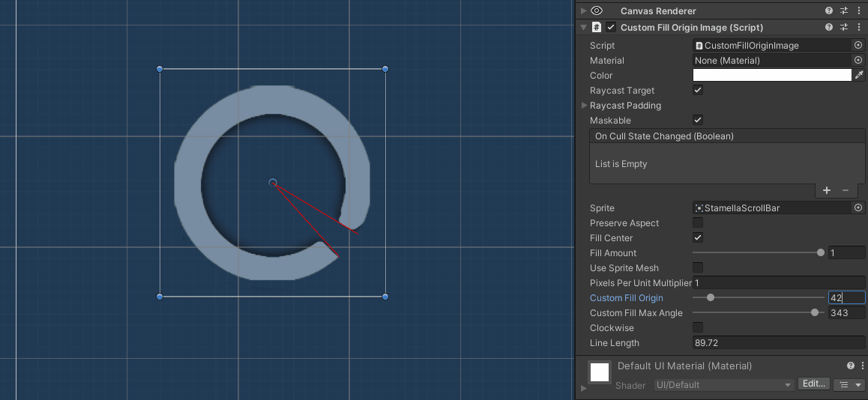Enable the Clockwise checkbox
Screen dimensions: 868x400
(698, 327)
